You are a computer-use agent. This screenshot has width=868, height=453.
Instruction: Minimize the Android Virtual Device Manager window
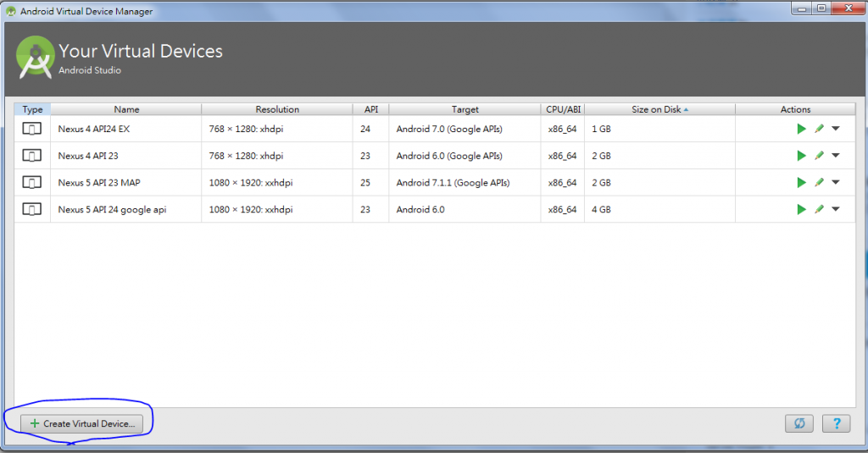(802, 8)
